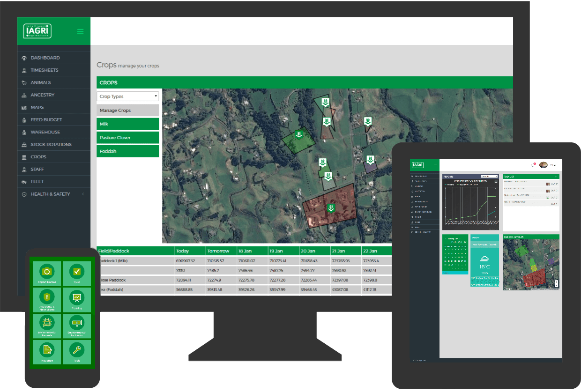This screenshot has height=392, width=581.
Task: Select the Foddah crop button
Action: [x=128, y=151]
